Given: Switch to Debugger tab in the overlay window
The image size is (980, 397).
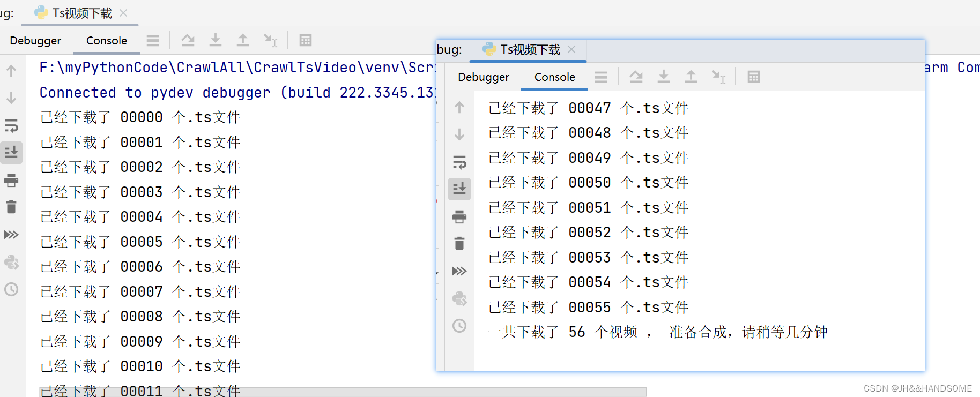Looking at the screenshot, I should (x=484, y=77).
